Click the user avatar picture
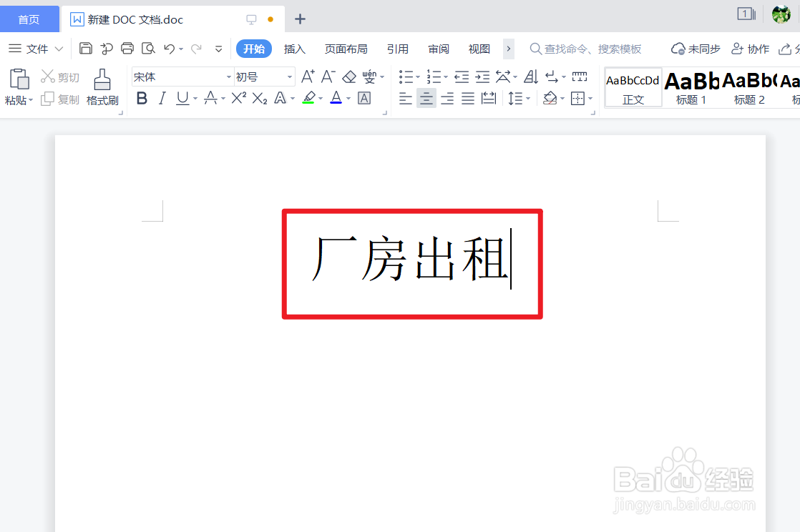The image size is (800, 532). [x=781, y=14]
